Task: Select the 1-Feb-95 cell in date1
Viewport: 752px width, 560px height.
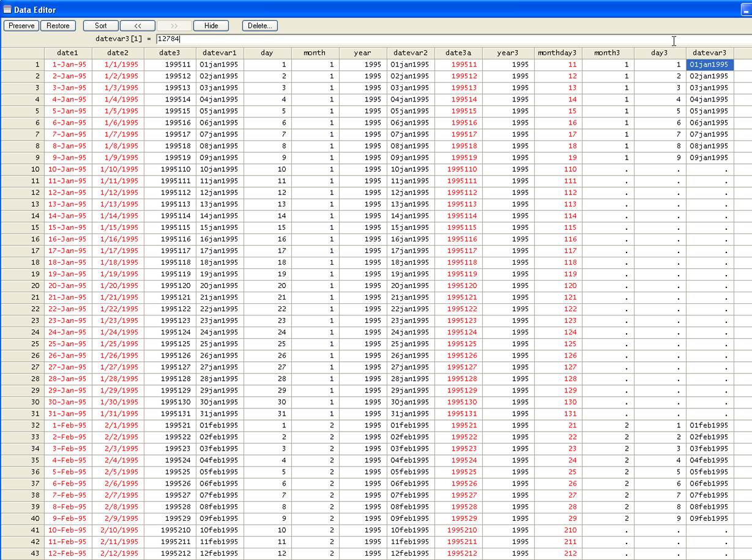Action: [69, 426]
